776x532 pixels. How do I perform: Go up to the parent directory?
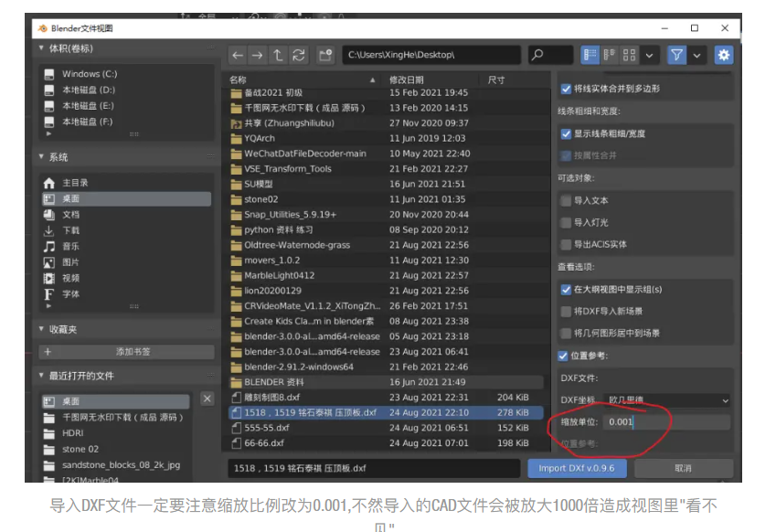pyautogui.click(x=278, y=55)
